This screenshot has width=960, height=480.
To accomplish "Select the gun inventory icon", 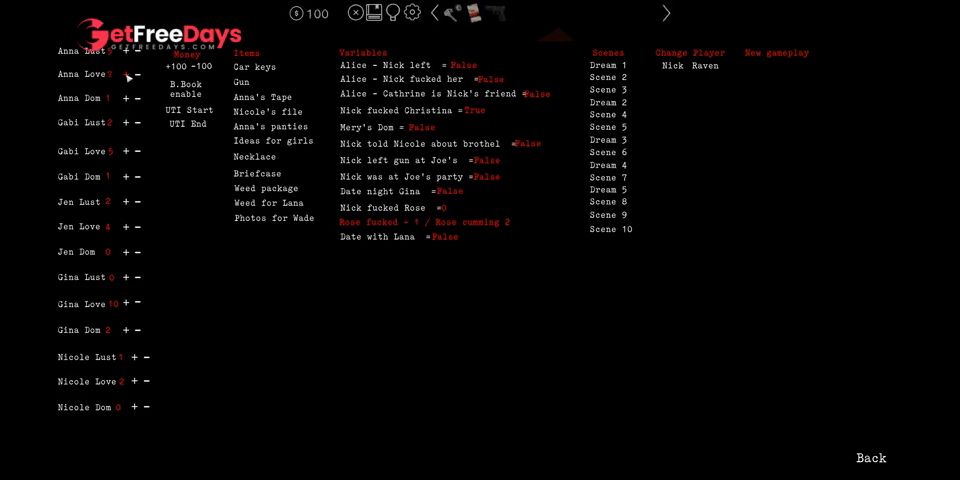I will pyautogui.click(x=496, y=13).
